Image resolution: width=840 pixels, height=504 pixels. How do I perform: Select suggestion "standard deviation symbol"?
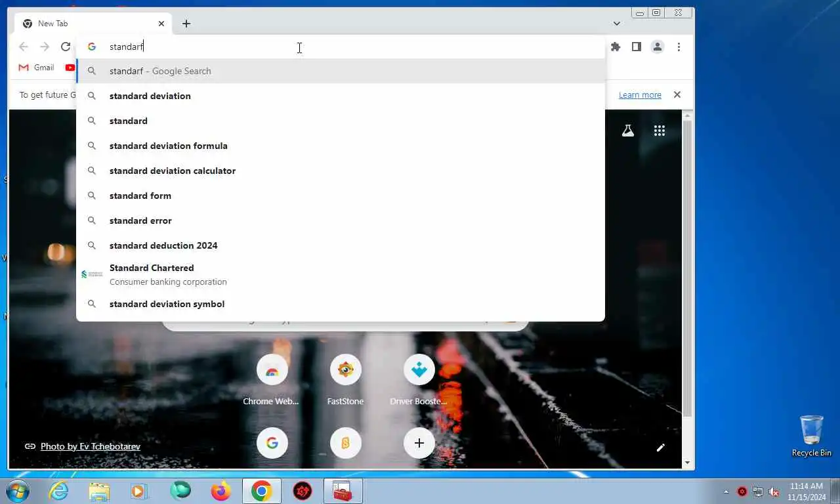pyautogui.click(x=341, y=304)
